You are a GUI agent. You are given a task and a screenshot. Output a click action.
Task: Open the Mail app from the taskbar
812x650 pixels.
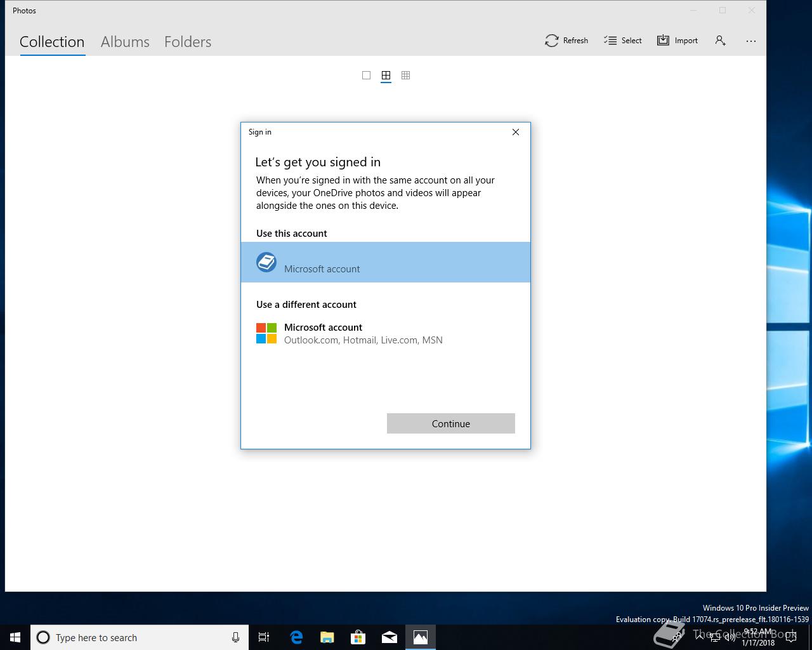[390, 637]
